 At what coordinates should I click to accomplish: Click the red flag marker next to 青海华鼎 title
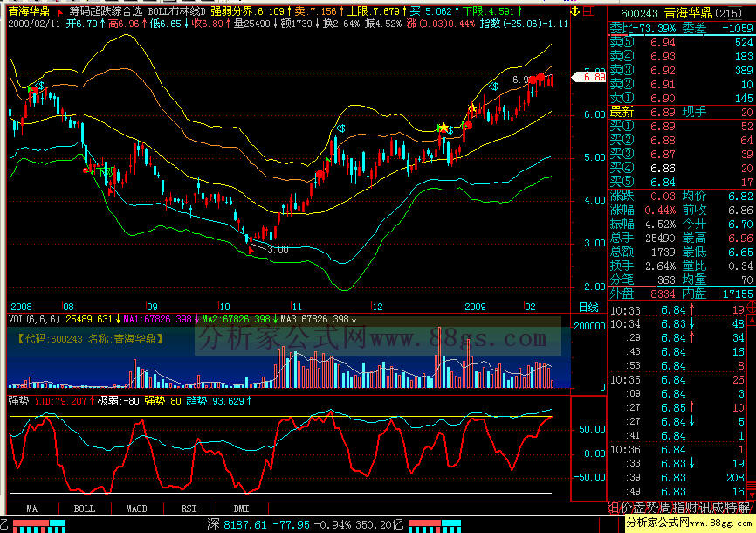[60, 12]
